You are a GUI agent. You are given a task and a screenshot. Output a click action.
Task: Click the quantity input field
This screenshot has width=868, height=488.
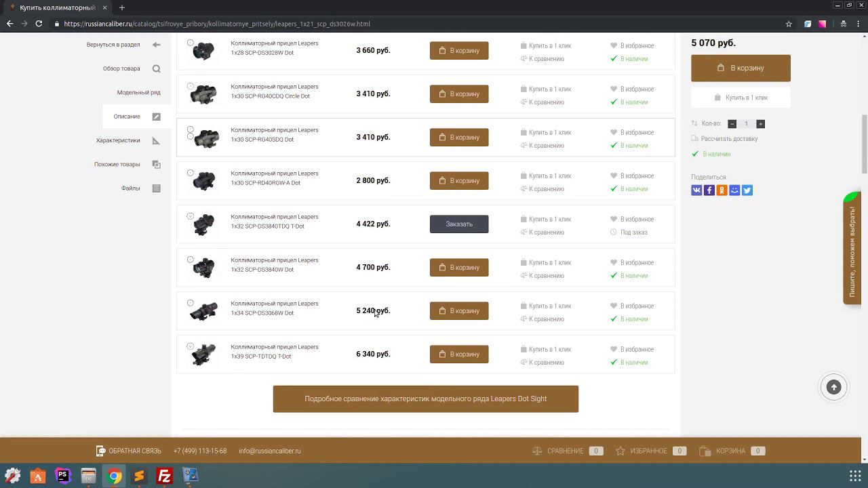click(746, 124)
